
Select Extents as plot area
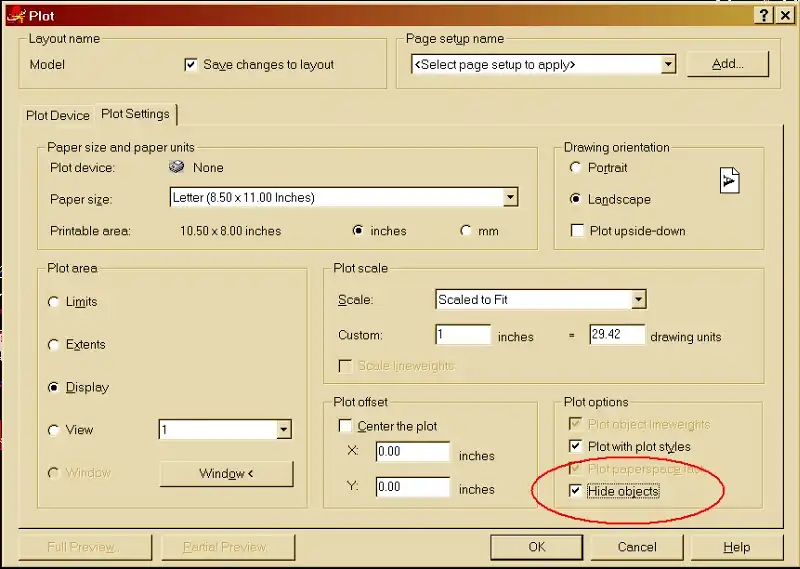(54, 345)
